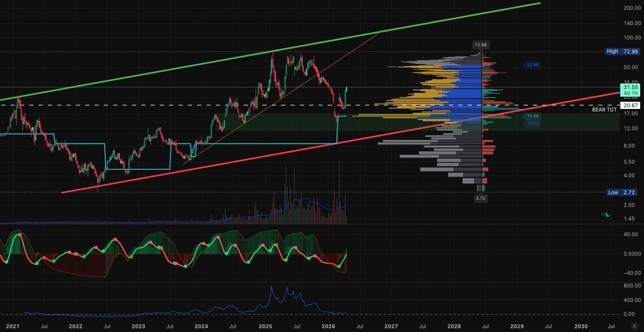Select the oscillator pane with red signal line
Screen dimensions: 644x332
(161, 252)
